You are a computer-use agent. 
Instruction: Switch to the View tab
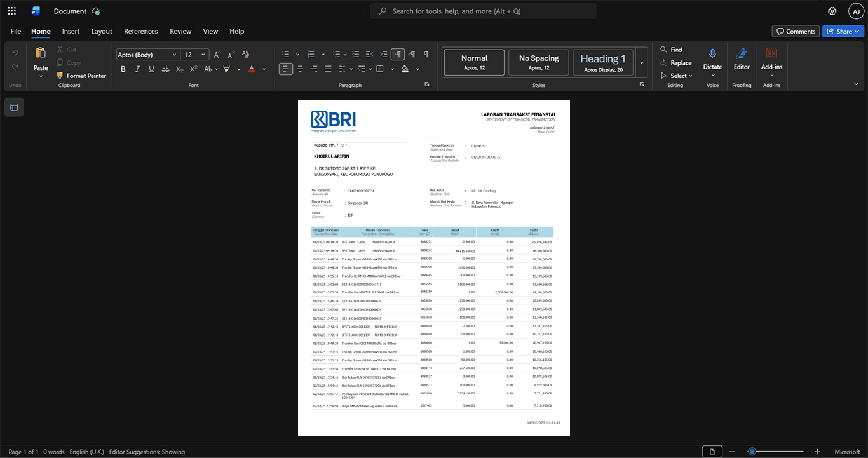(x=210, y=31)
